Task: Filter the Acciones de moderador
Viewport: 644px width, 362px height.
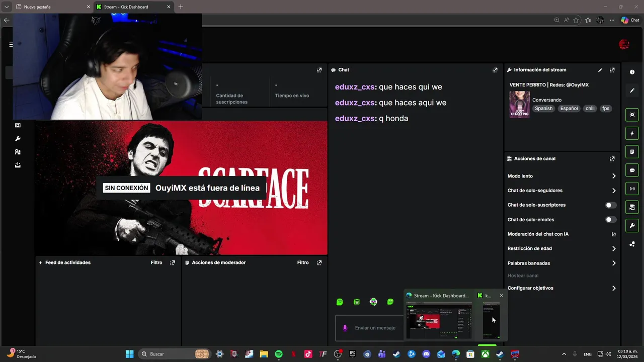Action: pyautogui.click(x=303, y=262)
